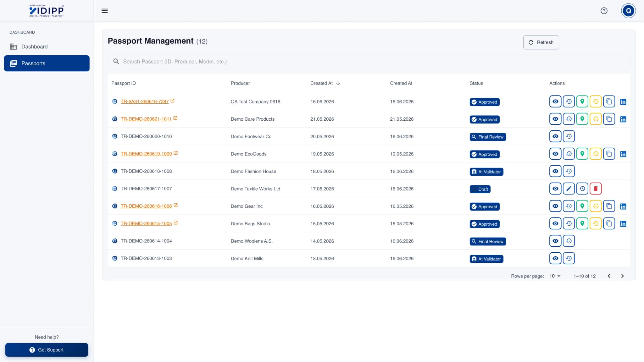Click Draft status badge
Image resolution: width=644 pixels, height=362 pixels.
tap(480, 189)
